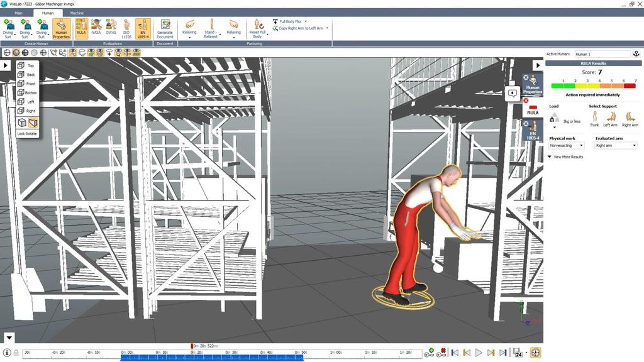The width and height of the screenshot is (644, 362).
Task: Open the Stand - Relaxed dropdown arrow
Action: (220, 34)
